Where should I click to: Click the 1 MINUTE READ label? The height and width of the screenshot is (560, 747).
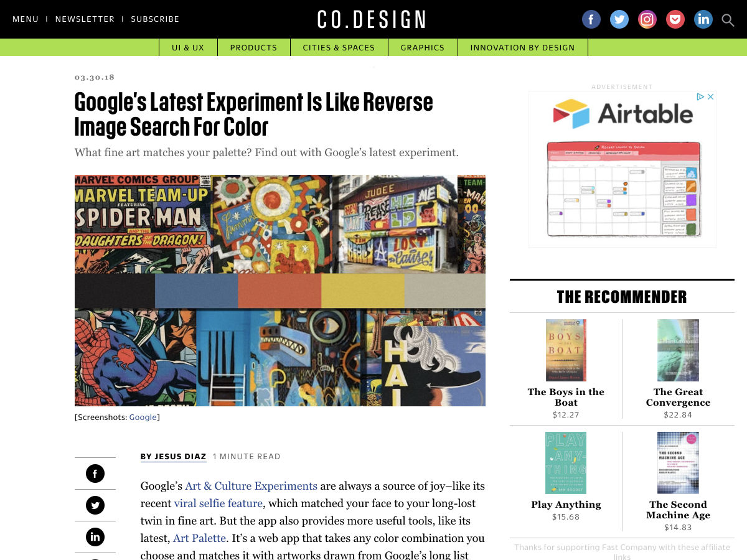[247, 457]
